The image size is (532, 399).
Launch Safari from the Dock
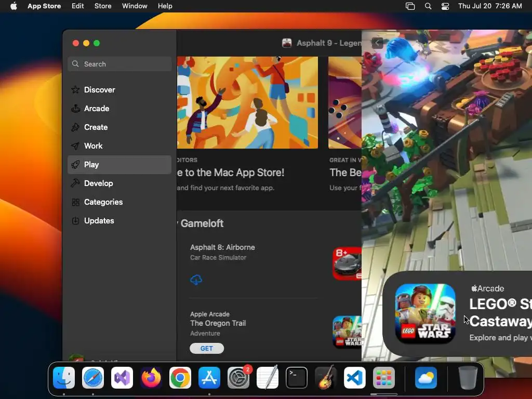click(93, 378)
